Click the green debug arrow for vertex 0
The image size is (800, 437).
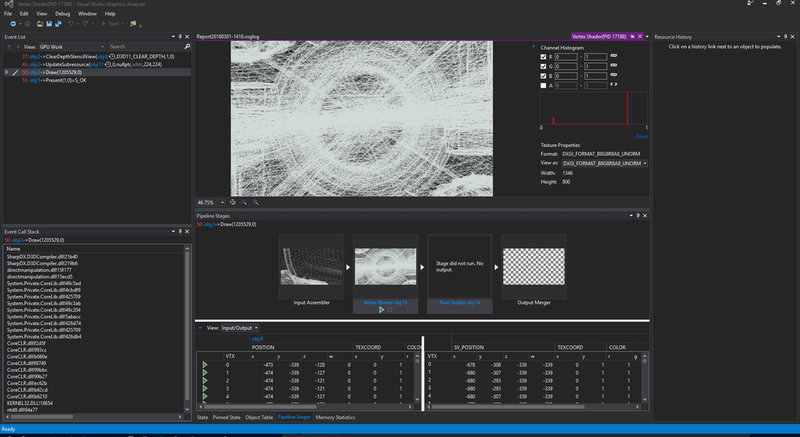[x=205, y=365]
